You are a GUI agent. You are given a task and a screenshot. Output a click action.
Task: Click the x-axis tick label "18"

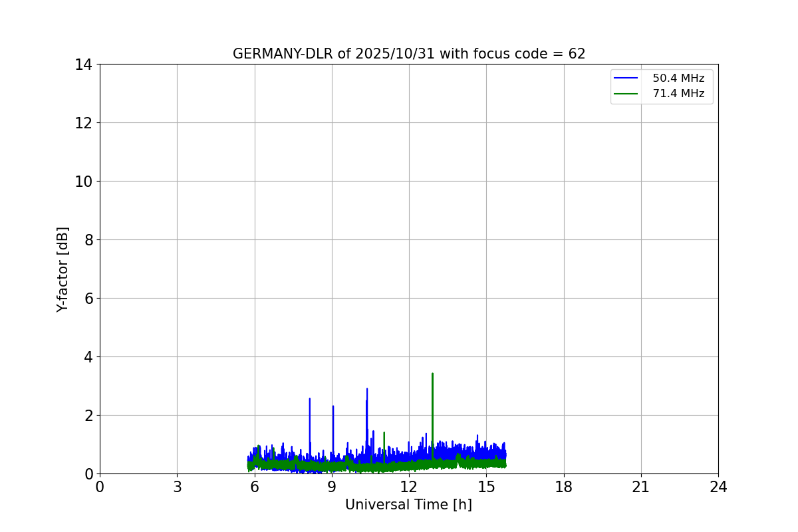click(564, 487)
